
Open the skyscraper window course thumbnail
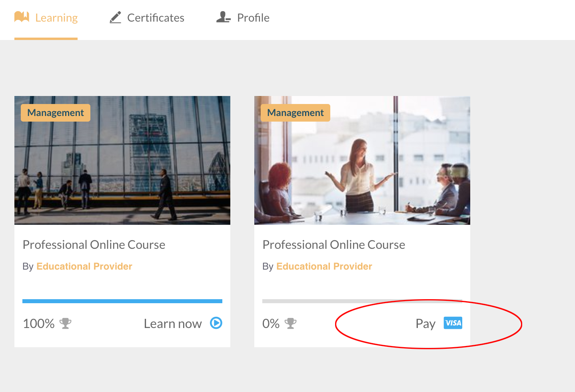(122, 160)
